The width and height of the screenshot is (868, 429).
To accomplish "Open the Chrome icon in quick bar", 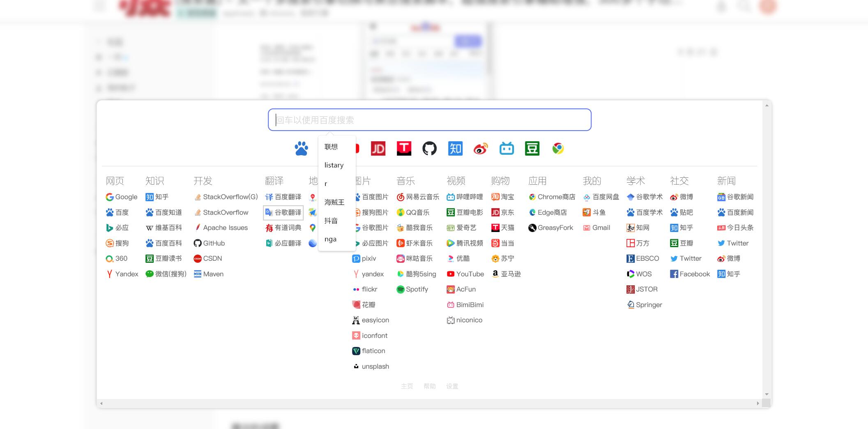I will pyautogui.click(x=558, y=149).
